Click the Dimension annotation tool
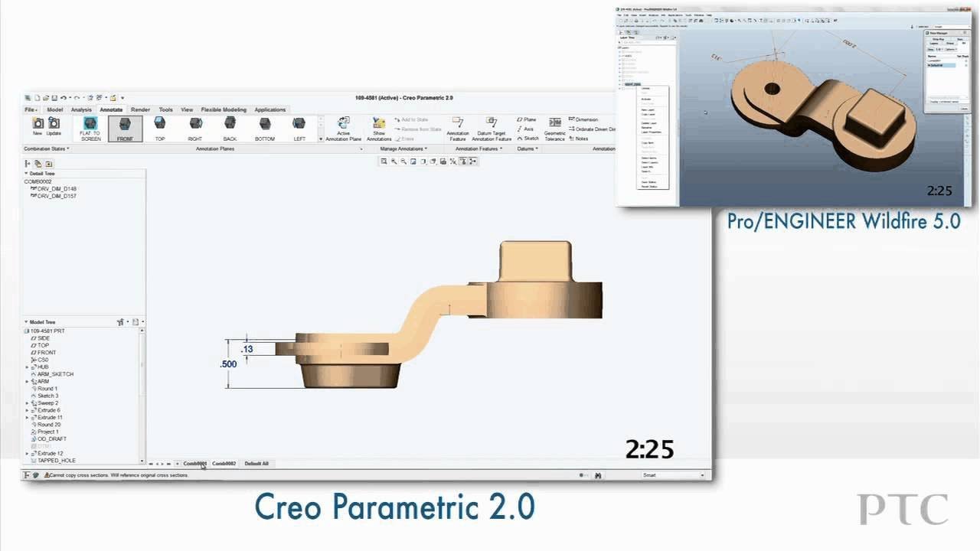Screen dimensions: 980x551 (583, 119)
